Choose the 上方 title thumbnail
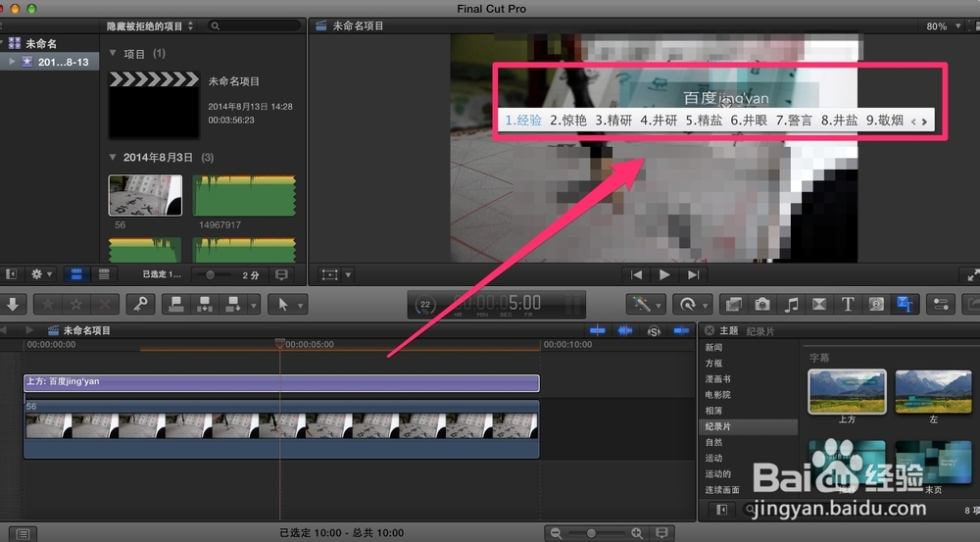Screen dimensions: 980x542 [x=847, y=391]
